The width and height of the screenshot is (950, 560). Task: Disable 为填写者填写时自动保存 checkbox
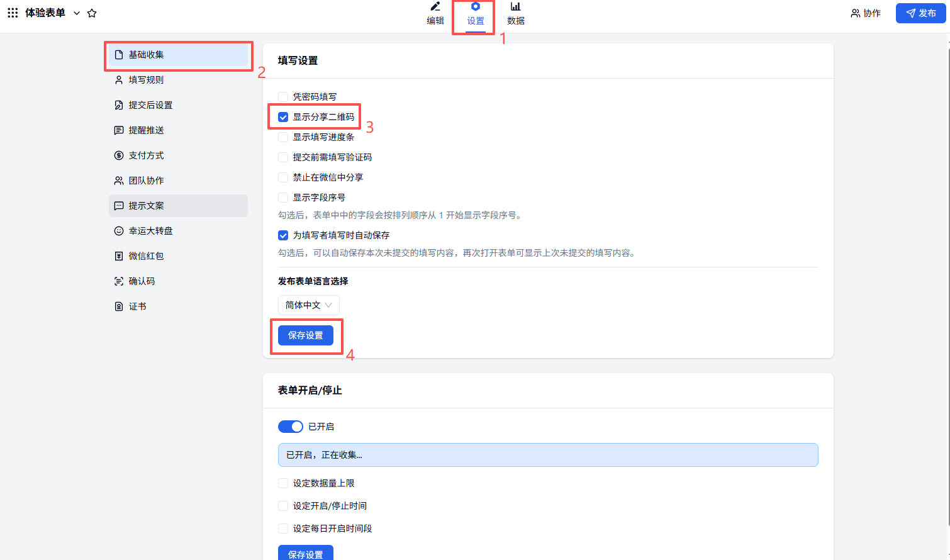pyautogui.click(x=283, y=235)
